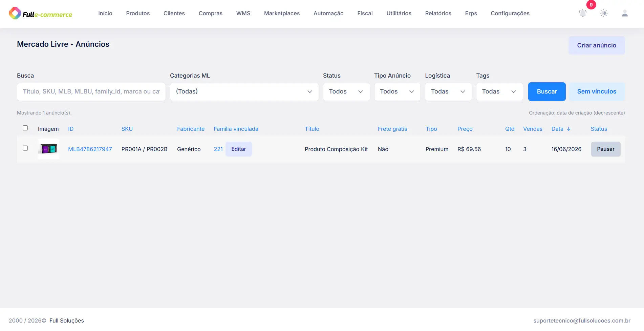Focus the Busca search input field
644x331 pixels.
[91, 92]
